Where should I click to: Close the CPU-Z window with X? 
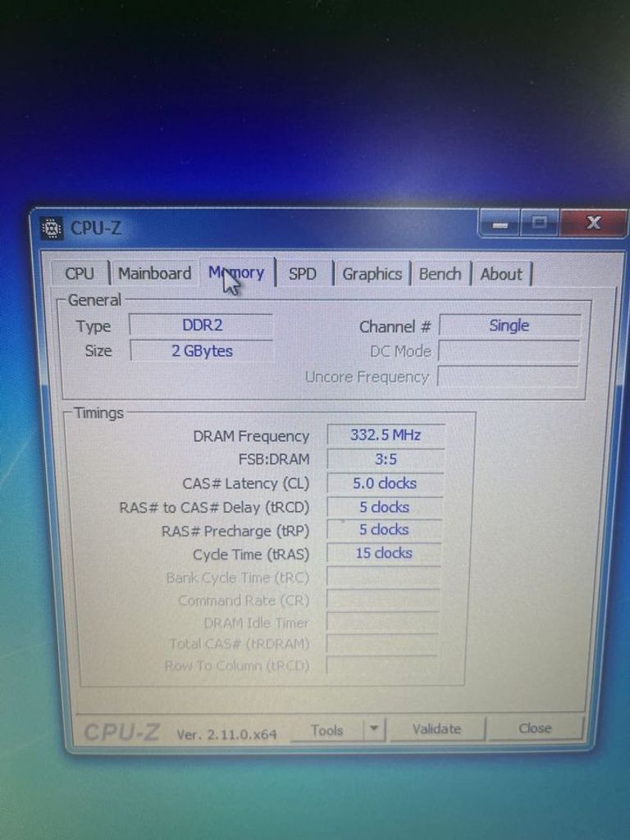593,223
